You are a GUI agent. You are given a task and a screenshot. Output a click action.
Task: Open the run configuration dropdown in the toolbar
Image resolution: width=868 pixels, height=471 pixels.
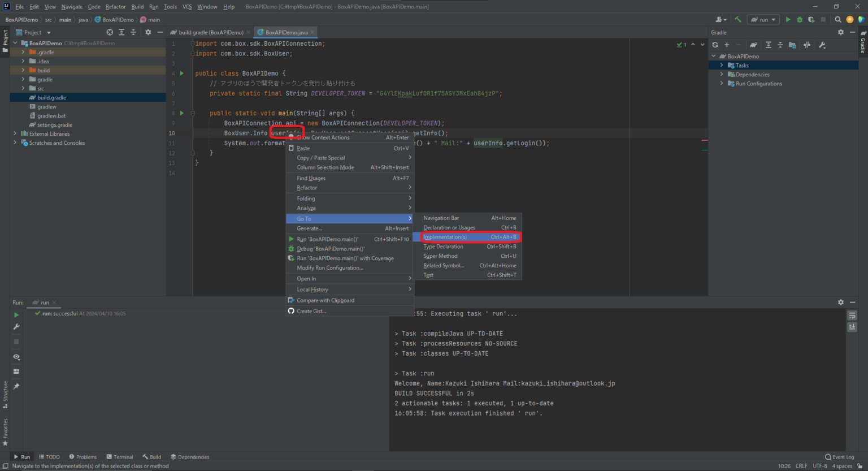pyautogui.click(x=763, y=19)
